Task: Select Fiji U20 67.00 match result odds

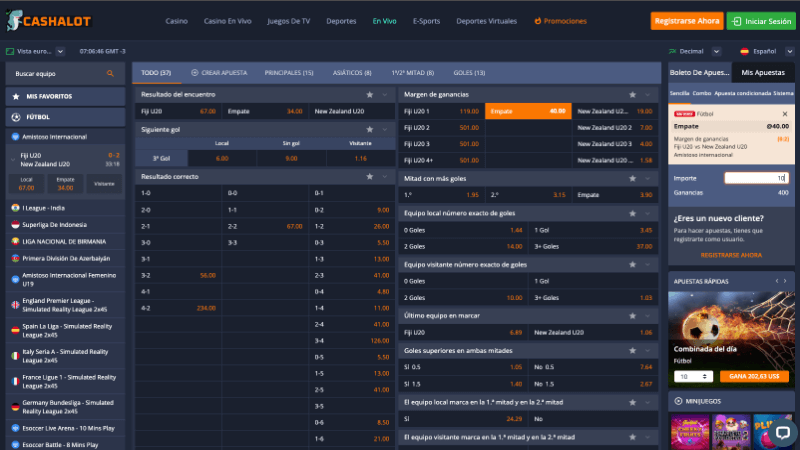Action: [178, 111]
